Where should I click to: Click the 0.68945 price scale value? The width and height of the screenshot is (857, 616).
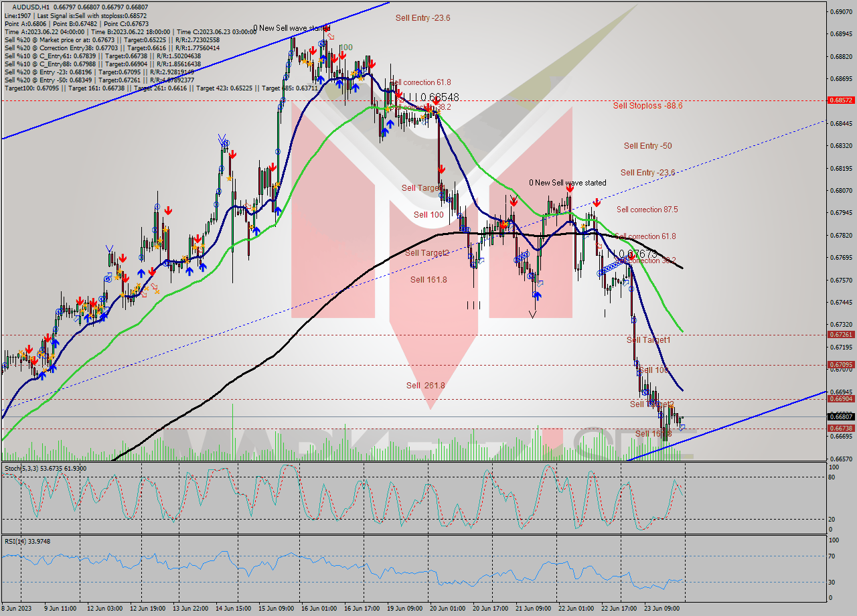point(841,34)
